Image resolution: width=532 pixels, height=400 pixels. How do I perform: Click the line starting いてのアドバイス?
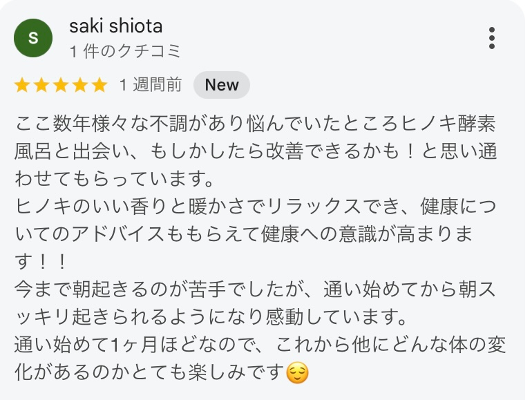pyautogui.click(x=244, y=234)
